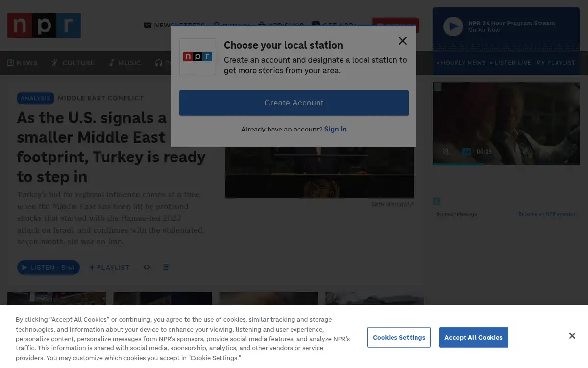The height and width of the screenshot is (368, 588).
Task: Open the Culture menu
Action: (73, 63)
